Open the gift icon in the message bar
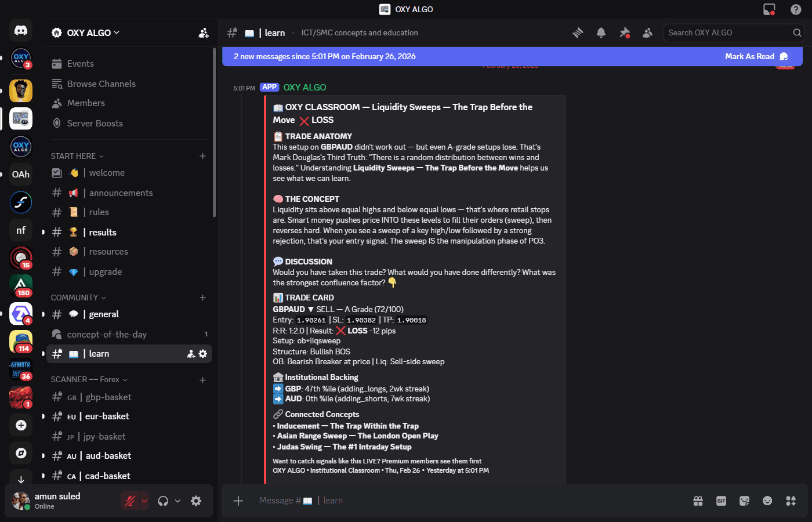The width and height of the screenshot is (812, 522). click(x=698, y=501)
